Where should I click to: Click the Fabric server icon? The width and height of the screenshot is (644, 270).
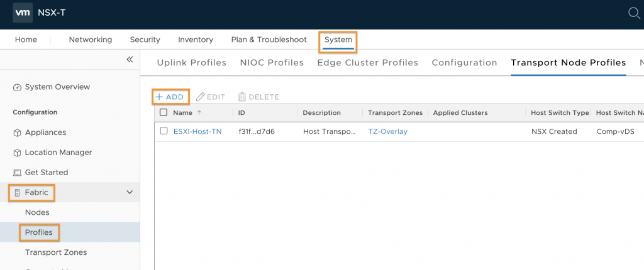click(17, 192)
